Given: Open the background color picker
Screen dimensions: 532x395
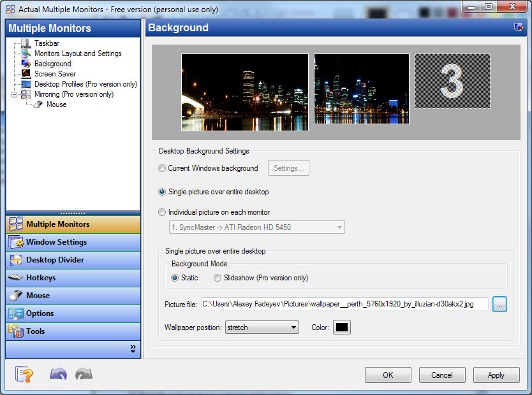Looking at the screenshot, I should tap(341, 327).
